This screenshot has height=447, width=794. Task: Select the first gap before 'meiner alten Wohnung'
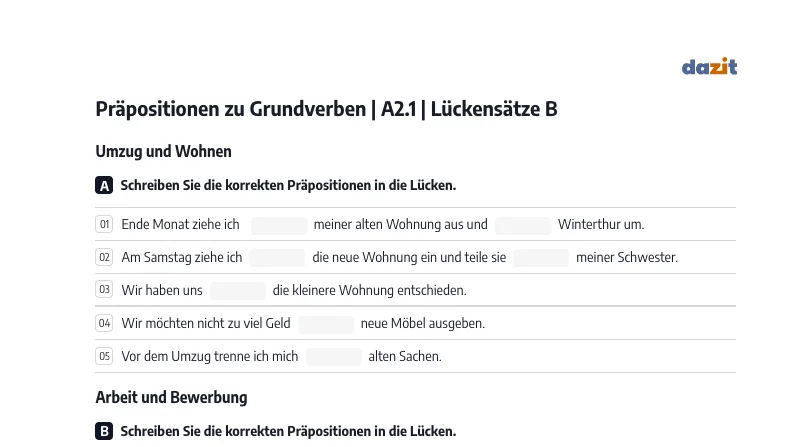(x=279, y=225)
